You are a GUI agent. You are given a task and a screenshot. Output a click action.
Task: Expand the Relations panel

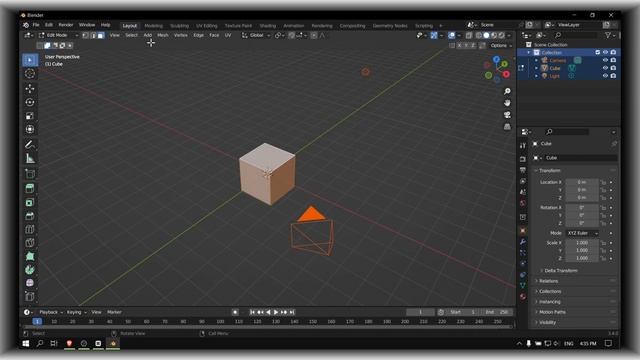click(548, 281)
